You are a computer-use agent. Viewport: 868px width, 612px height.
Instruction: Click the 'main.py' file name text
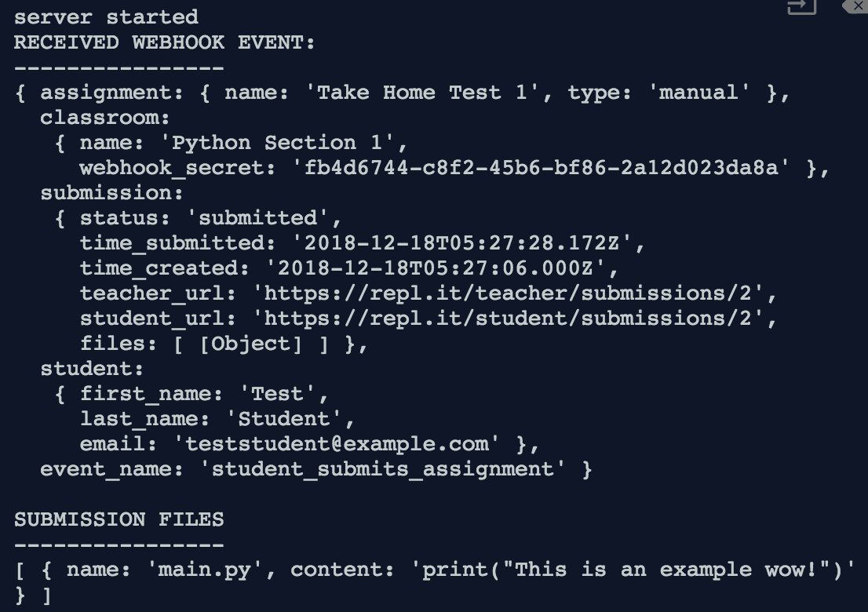pyautogui.click(x=205, y=570)
